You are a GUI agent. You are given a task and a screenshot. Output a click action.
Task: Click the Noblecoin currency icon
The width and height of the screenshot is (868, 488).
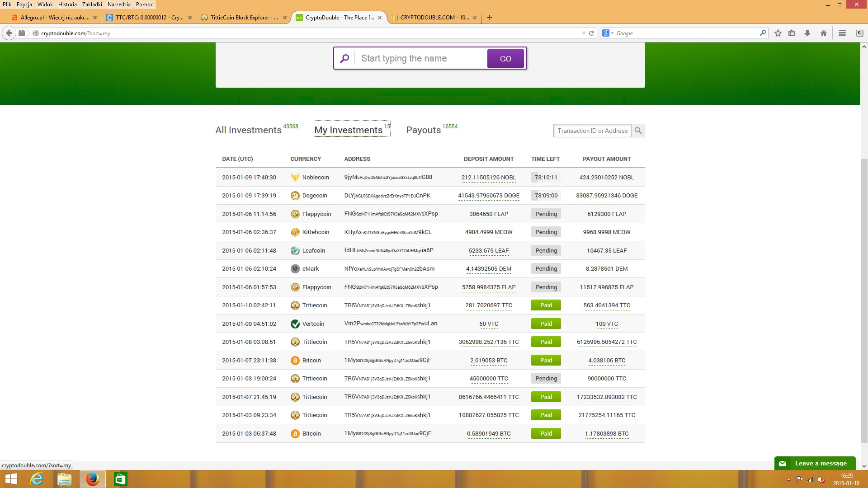295,178
